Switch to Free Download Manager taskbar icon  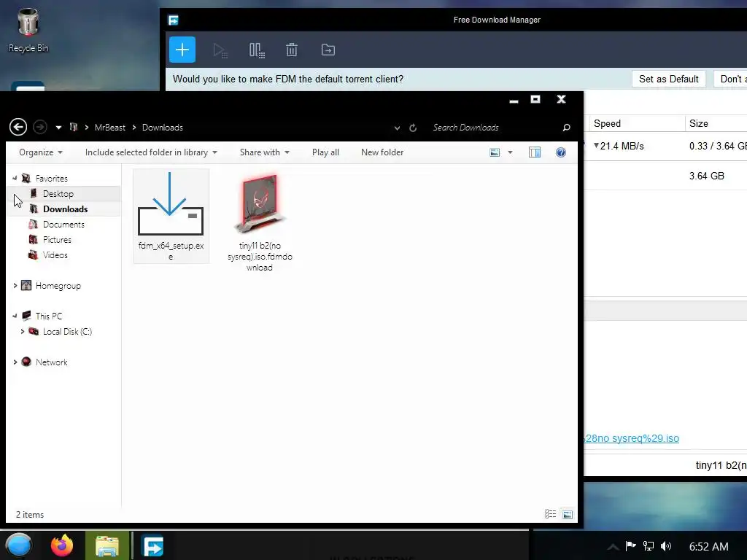tap(153, 545)
